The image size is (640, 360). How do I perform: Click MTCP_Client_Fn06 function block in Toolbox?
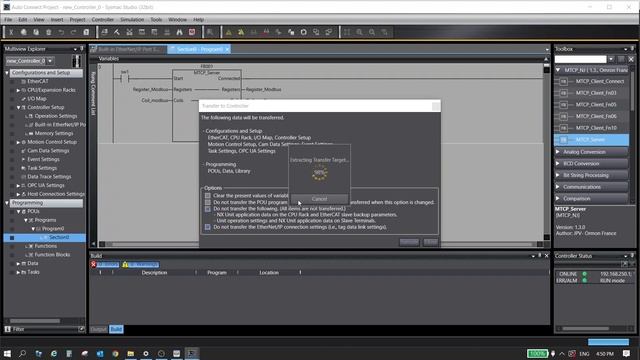click(x=591, y=116)
